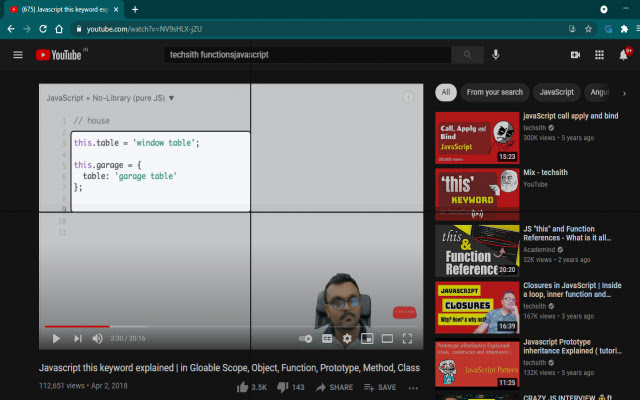This screenshot has height=400, width=640.
Task: Dislike the video with thumbs down
Action: pyautogui.click(x=283, y=387)
